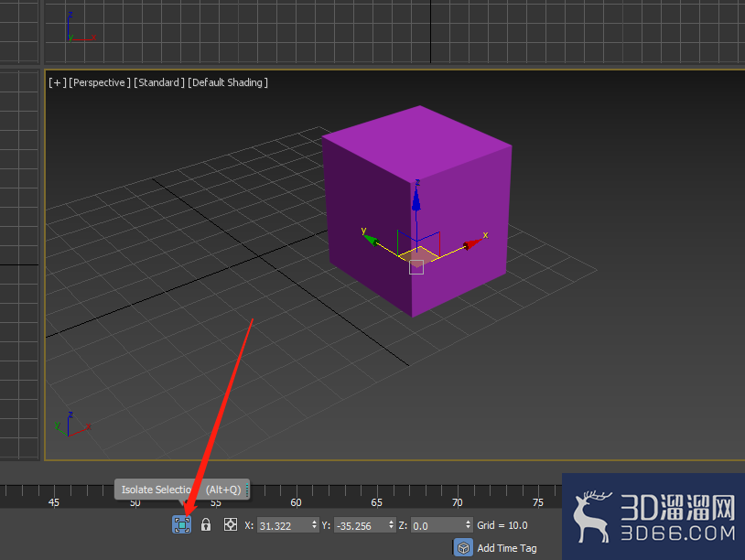Click the yellow XY plane handle on the gizmo
The height and width of the screenshot is (560, 745).
click(418, 255)
